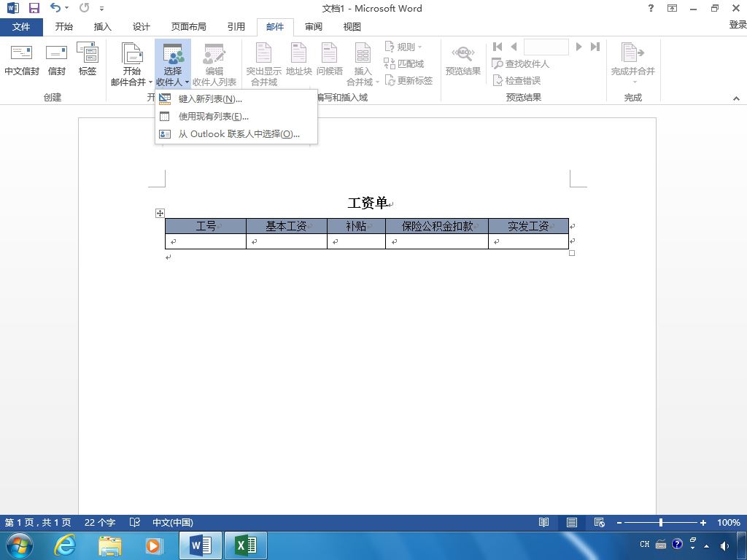
Task: Click the zoom slider handle
Action: point(661,522)
